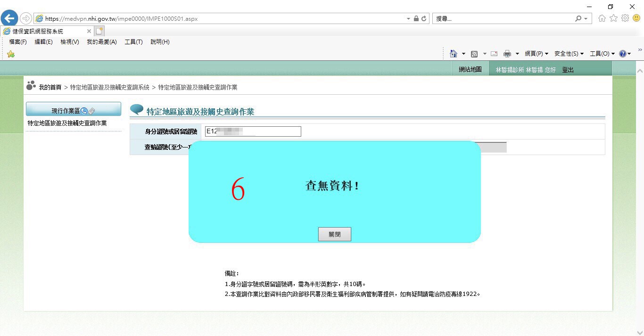The height and width of the screenshot is (336, 644).
Task: Expand the address bar dropdown arrow
Action: (x=408, y=19)
